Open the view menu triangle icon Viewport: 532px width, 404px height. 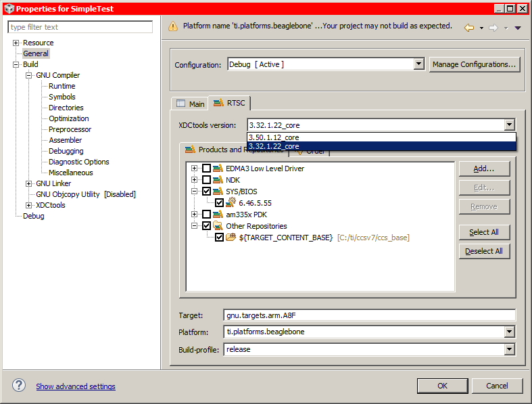pyautogui.click(x=518, y=28)
